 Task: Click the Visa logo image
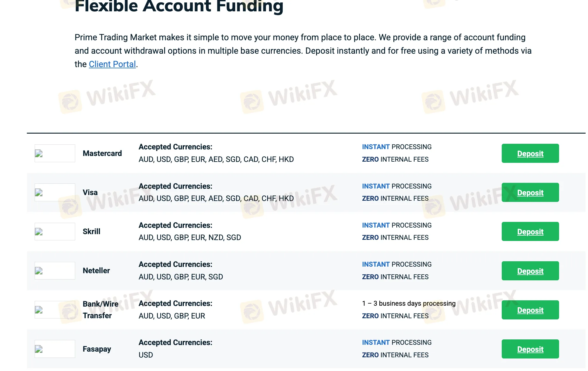[55, 192]
